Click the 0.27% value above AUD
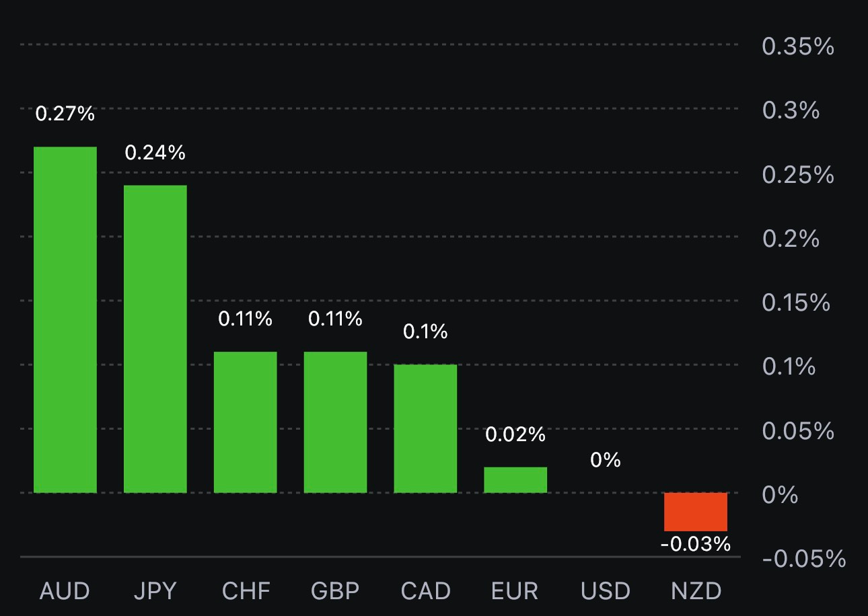 65,114
